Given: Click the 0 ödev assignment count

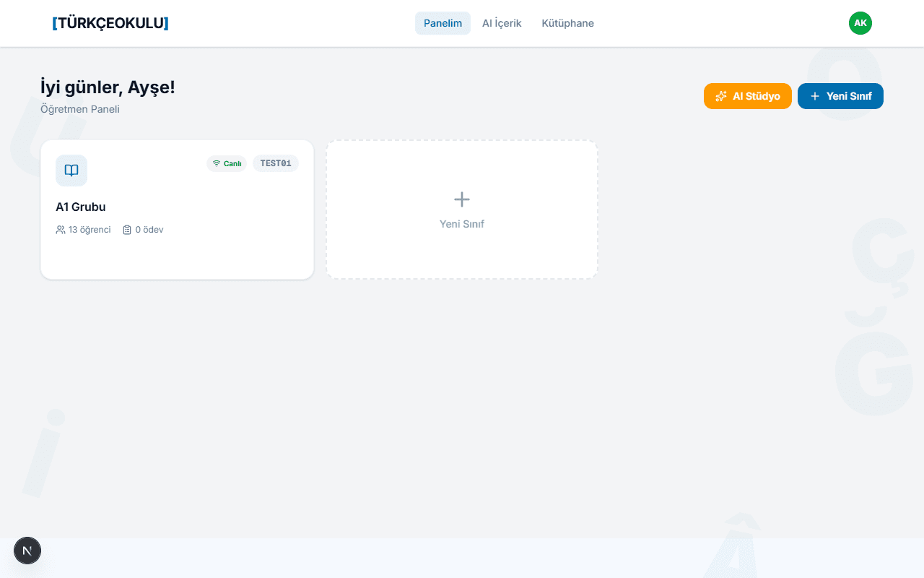Looking at the screenshot, I should pyautogui.click(x=143, y=230).
